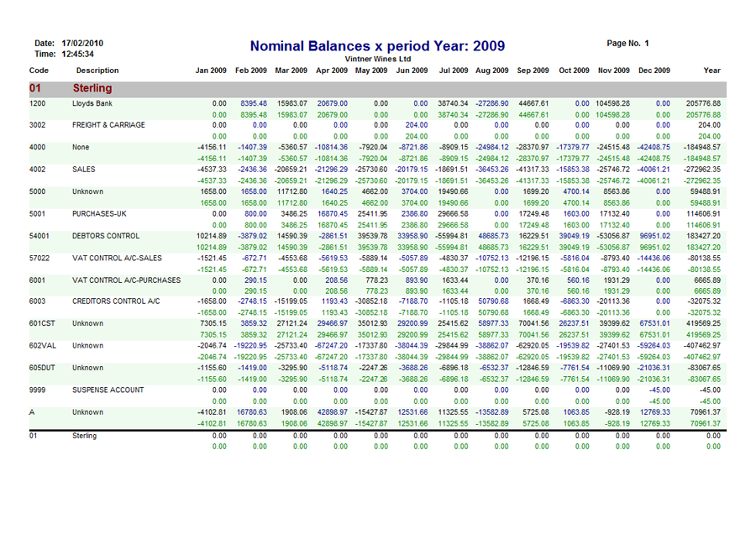Click Purchases-UK Jul 2009 value 29666.58 in black
Screen dimensions: 756x534
click(x=453, y=214)
